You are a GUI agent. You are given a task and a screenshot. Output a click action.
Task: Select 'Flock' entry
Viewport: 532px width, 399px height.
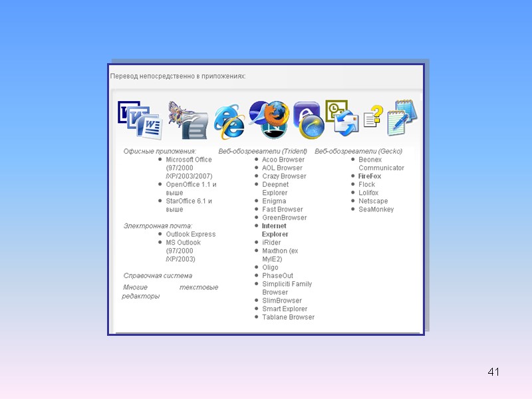[x=367, y=184]
